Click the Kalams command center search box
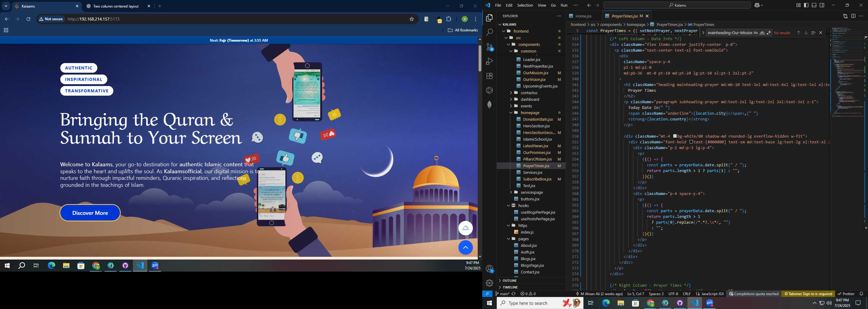Screen dimensions: 868x309 [677, 5]
